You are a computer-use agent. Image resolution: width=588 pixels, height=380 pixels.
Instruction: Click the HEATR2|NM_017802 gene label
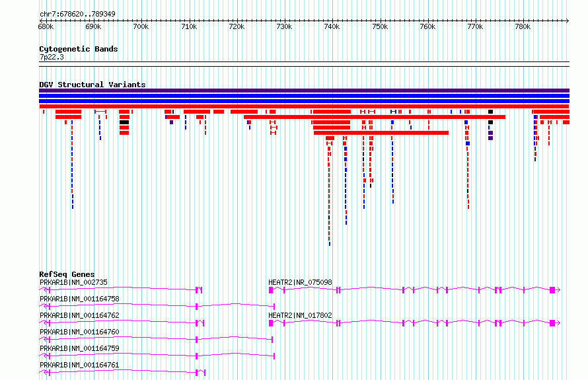tap(300, 315)
